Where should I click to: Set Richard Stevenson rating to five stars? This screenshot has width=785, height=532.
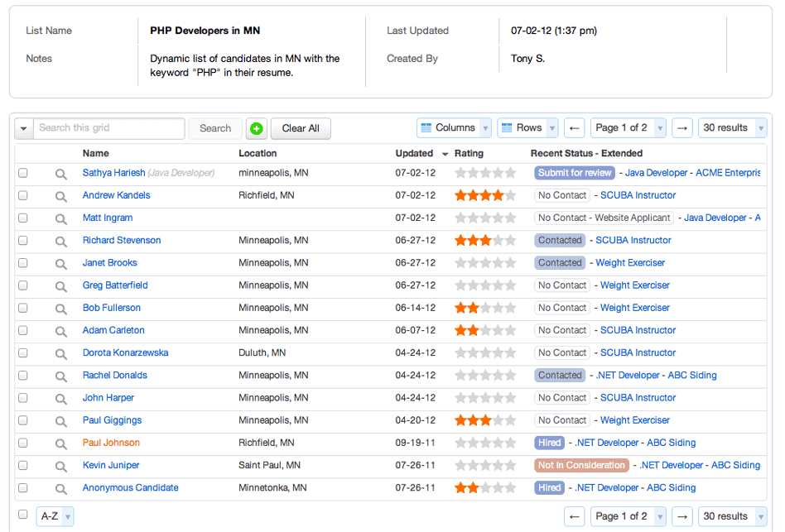[x=510, y=240]
